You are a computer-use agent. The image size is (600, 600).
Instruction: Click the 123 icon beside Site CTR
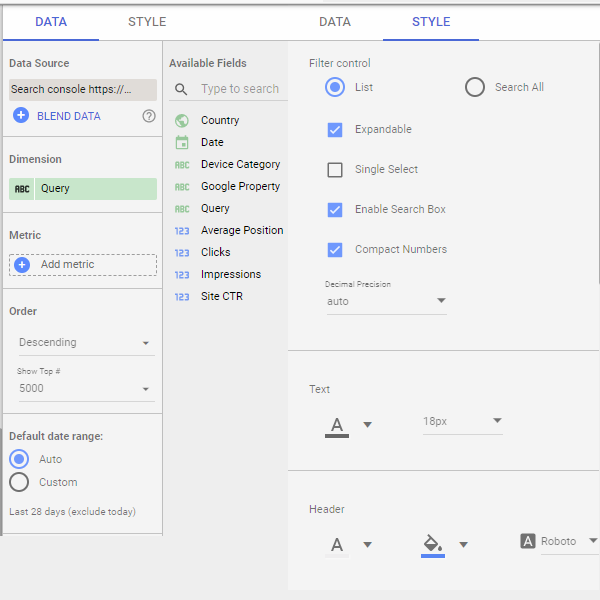(182, 297)
